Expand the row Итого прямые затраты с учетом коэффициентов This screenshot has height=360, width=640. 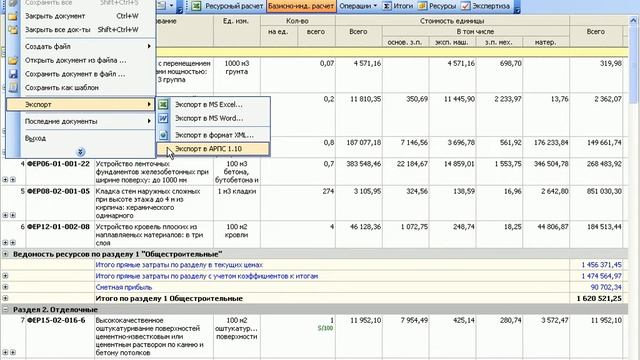[5, 276]
